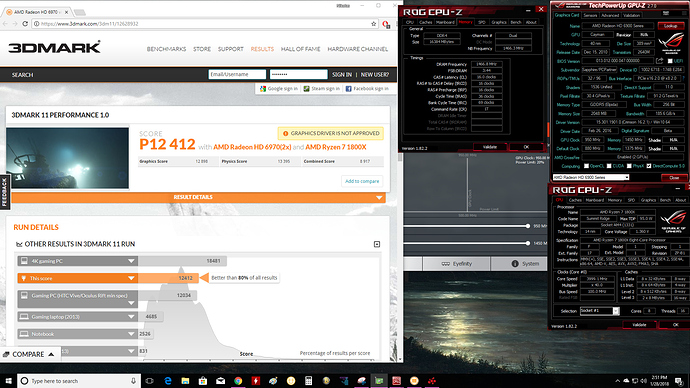Open the GPU-Z screenshot camera icon

click(x=666, y=14)
